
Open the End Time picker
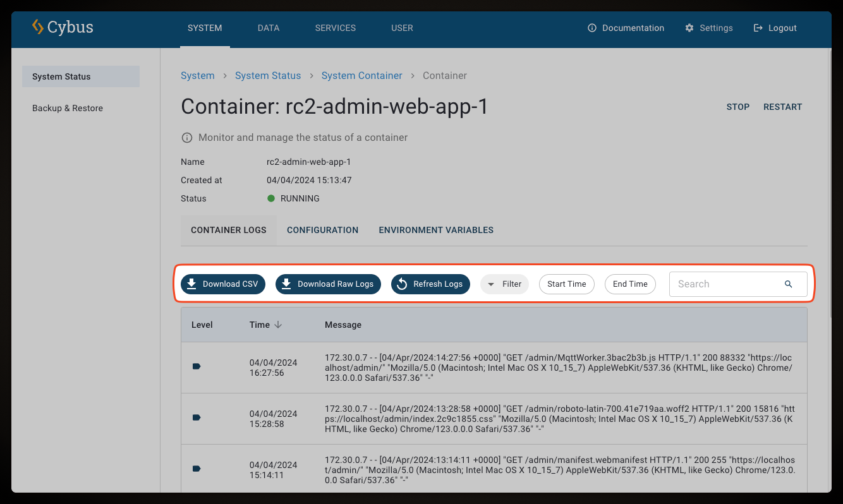point(630,284)
